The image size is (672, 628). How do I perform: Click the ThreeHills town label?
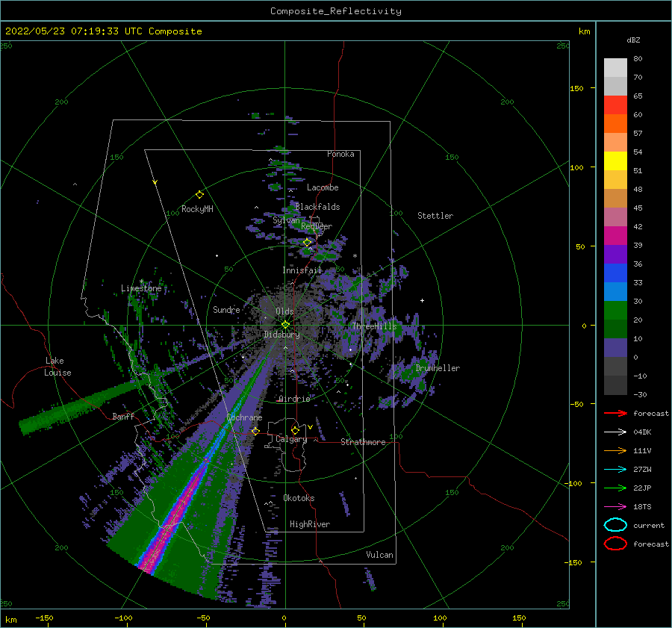375,326
